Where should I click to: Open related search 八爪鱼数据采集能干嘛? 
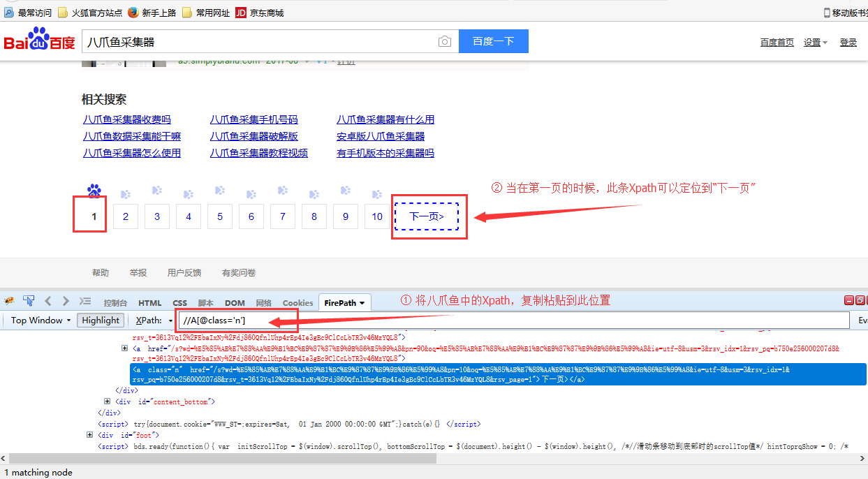pyautogui.click(x=132, y=136)
